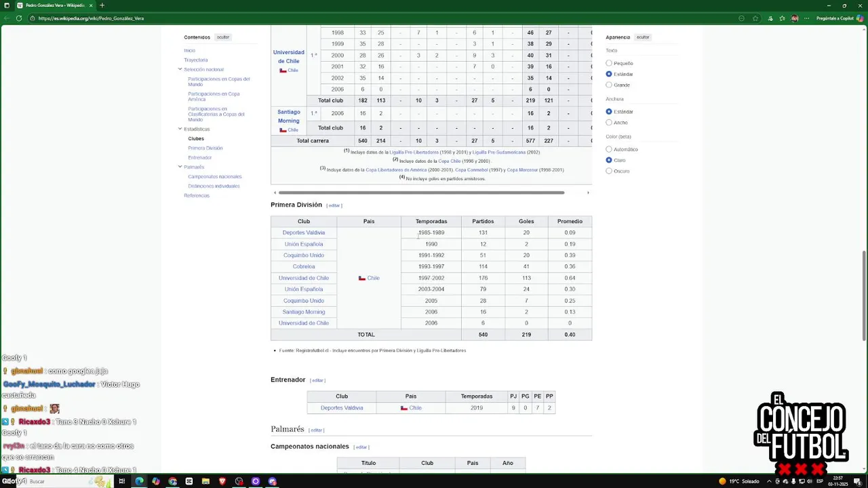Add page to favorites star in address bar
This screenshot has height=488, width=868.
point(755,18)
